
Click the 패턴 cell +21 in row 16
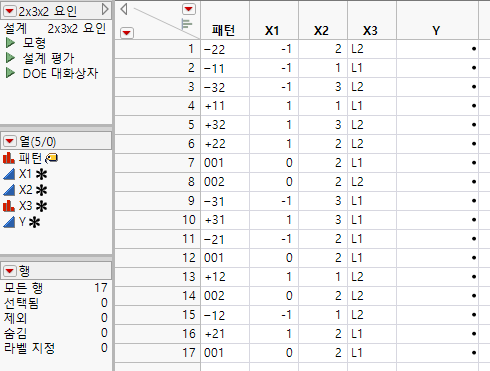click(x=225, y=334)
